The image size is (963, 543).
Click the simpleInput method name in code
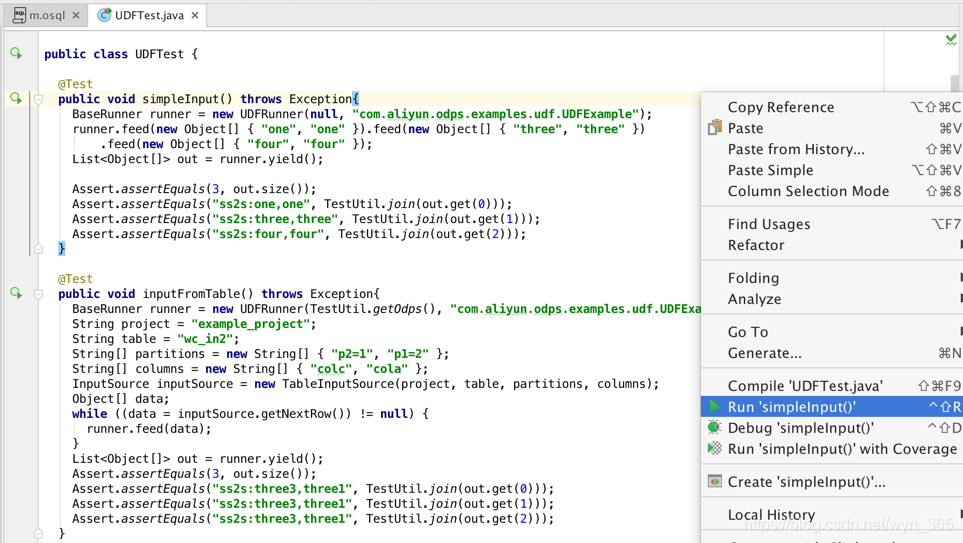181,99
